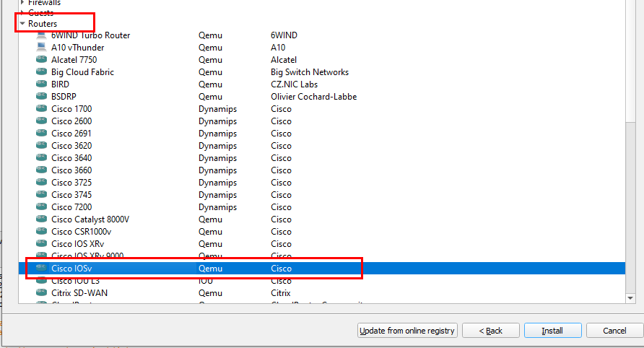The width and height of the screenshot is (644, 348).
Task: Select Cisco 3725 appliance name
Action: click(x=71, y=183)
